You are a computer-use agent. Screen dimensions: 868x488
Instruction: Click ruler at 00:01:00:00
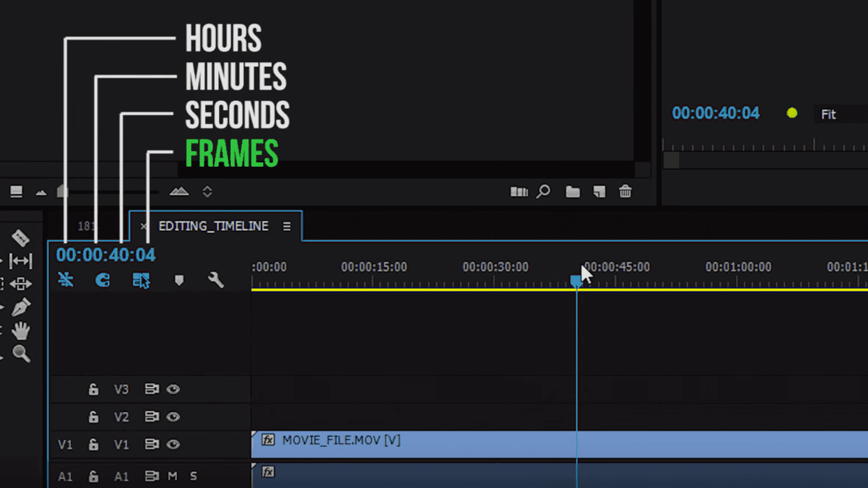point(738,267)
